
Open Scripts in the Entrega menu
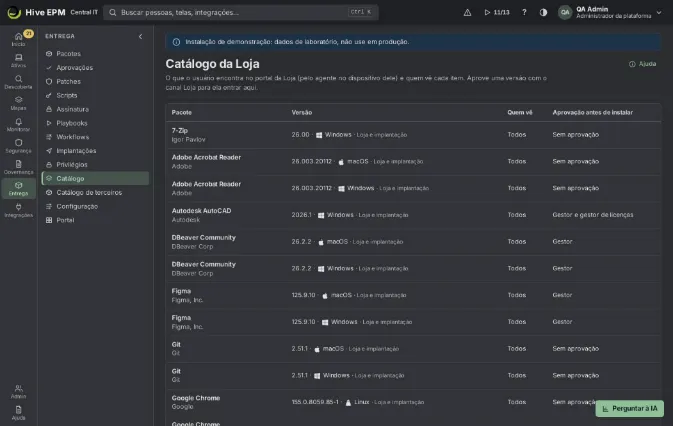coord(95,95)
